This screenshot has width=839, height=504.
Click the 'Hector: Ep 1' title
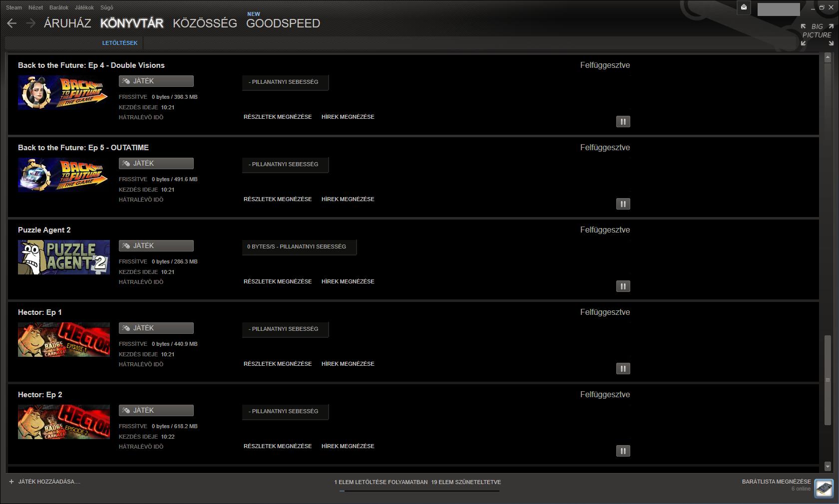tap(40, 312)
